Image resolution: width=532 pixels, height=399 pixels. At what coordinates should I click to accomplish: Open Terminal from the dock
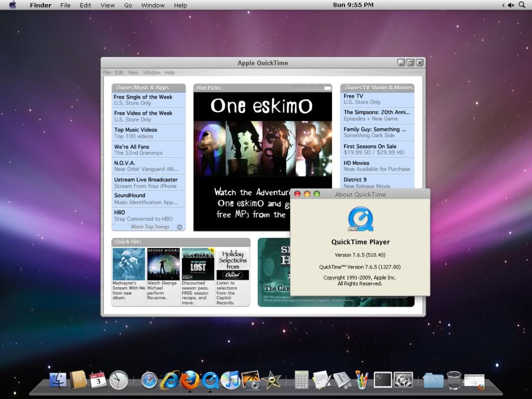point(383,380)
